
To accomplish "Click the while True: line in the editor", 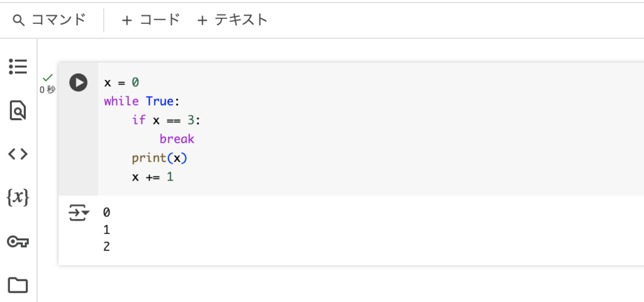I will click(142, 101).
